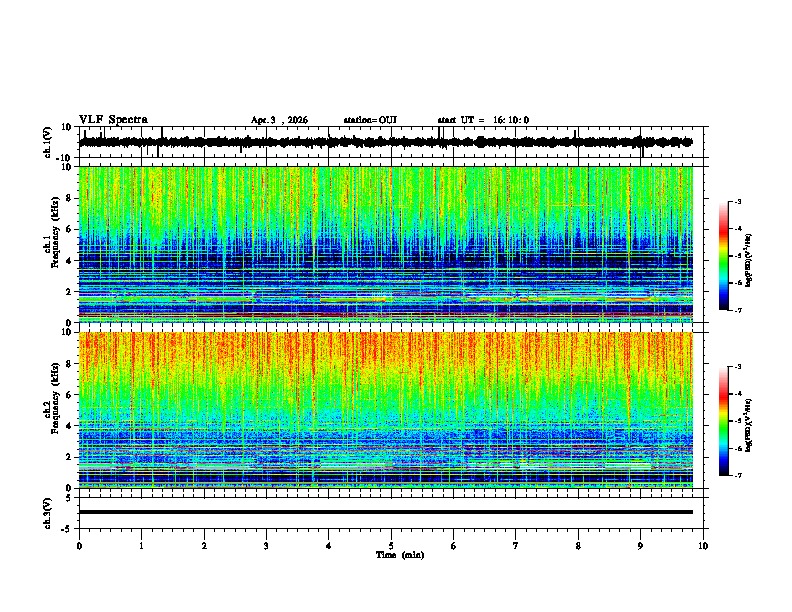Click tick label 6 on the Time axis
792x612 pixels.
pyautogui.click(x=454, y=546)
